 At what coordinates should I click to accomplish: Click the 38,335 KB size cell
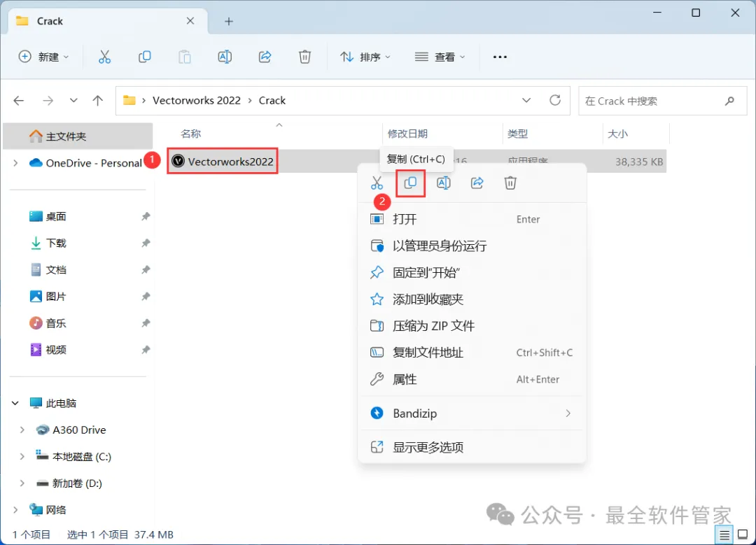tap(639, 162)
